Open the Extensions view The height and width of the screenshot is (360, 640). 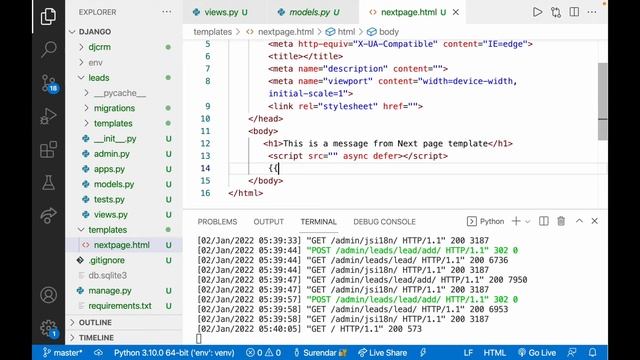coord(48,149)
